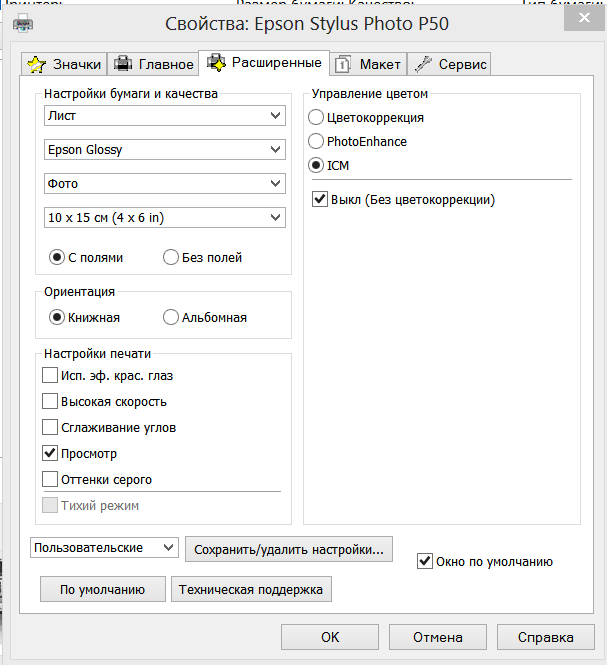The width and height of the screenshot is (607, 665).
Task: Open the Epson Glossy paper type dropdown
Action: pos(165,150)
